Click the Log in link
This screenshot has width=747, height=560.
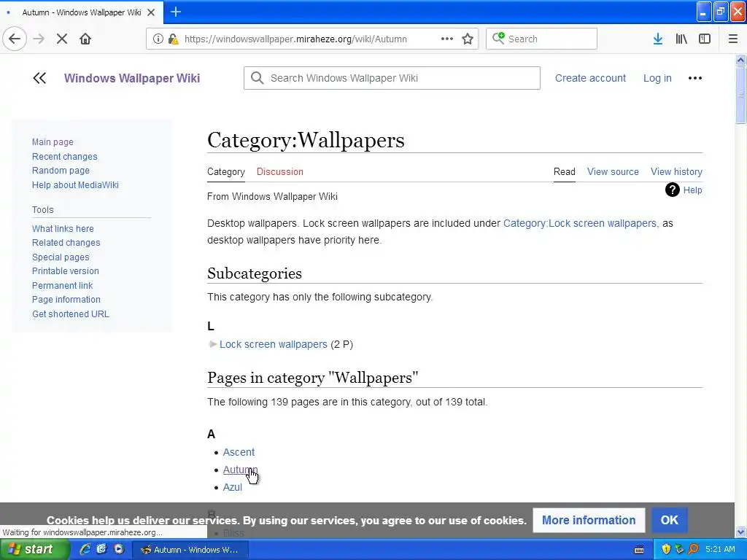coord(657,78)
